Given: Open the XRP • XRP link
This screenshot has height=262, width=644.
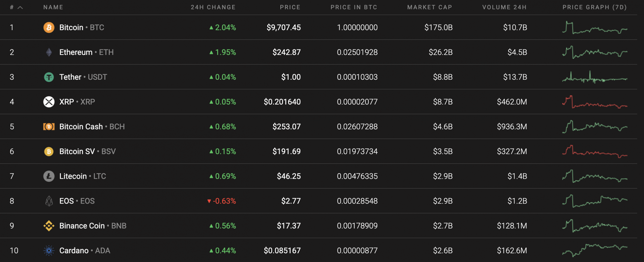Looking at the screenshot, I should point(77,102).
